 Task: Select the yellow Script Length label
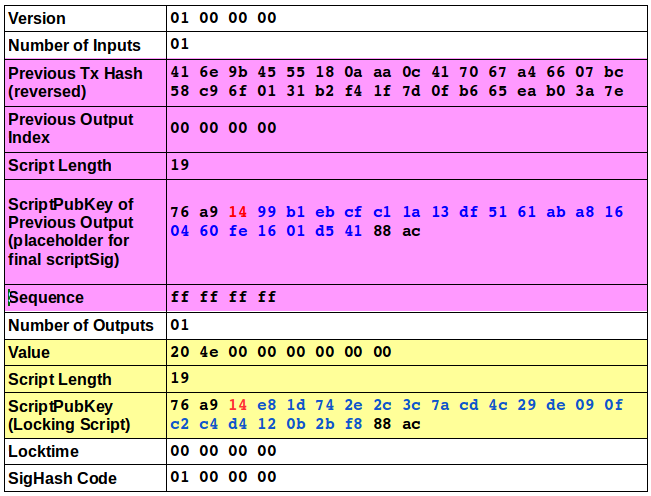click(x=60, y=379)
